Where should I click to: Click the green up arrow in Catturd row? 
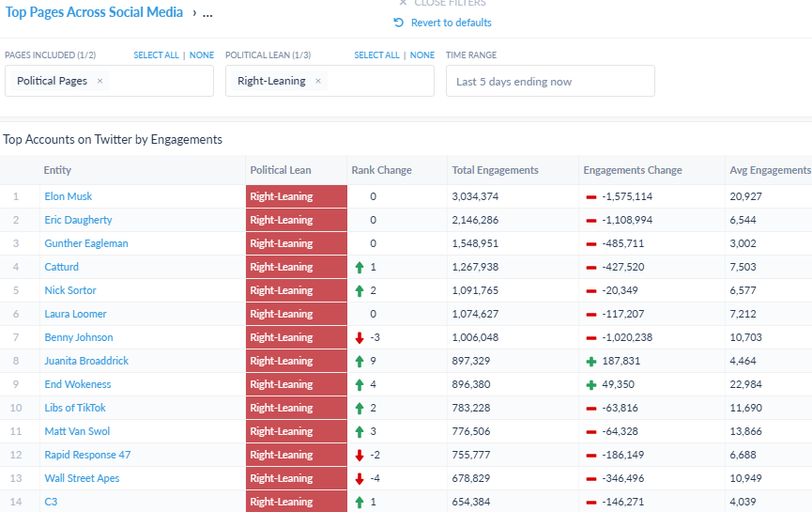click(x=360, y=268)
